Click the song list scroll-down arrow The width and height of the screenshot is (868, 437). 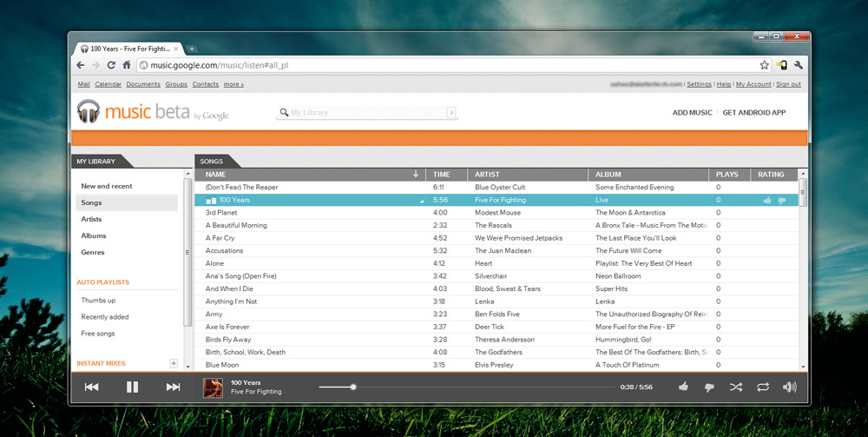[803, 366]
